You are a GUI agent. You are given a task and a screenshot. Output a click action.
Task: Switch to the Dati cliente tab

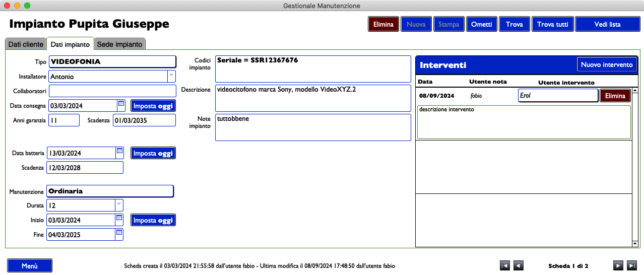click(x=26, y=44)
